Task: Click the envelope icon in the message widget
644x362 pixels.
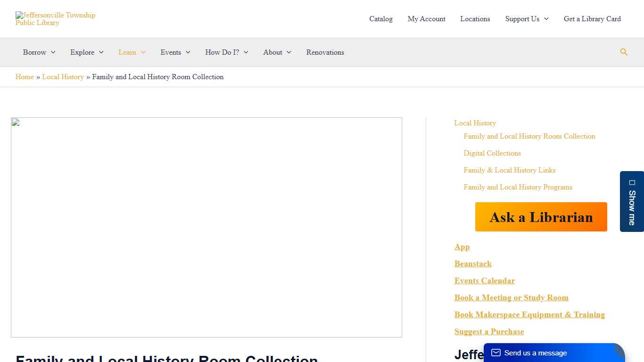Action: (495, 353)
